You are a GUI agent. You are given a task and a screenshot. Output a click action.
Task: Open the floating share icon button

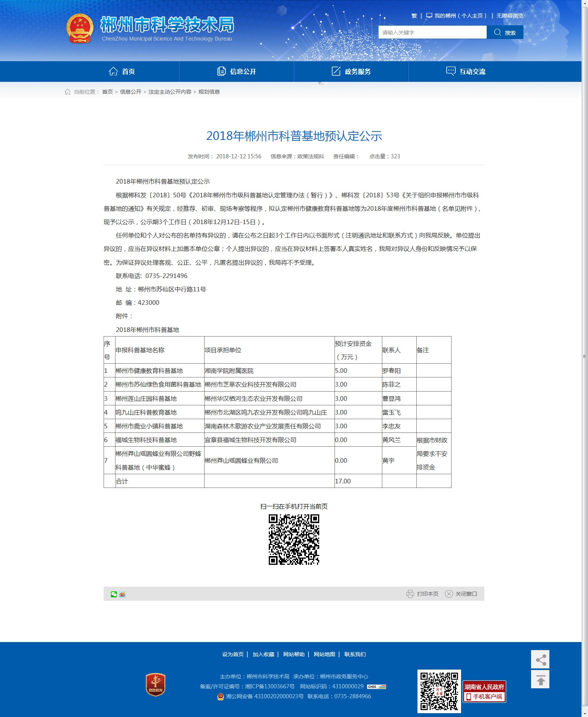(x=540, y=660)
